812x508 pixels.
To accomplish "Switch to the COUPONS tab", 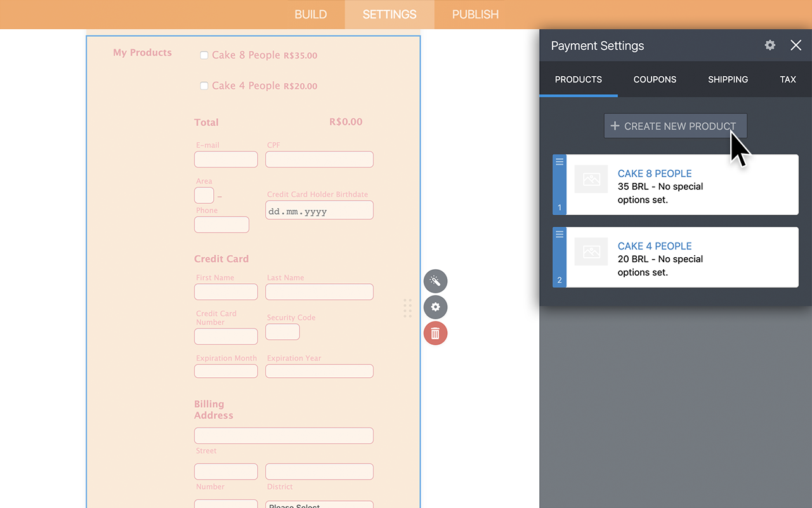I will coord(655,79).
